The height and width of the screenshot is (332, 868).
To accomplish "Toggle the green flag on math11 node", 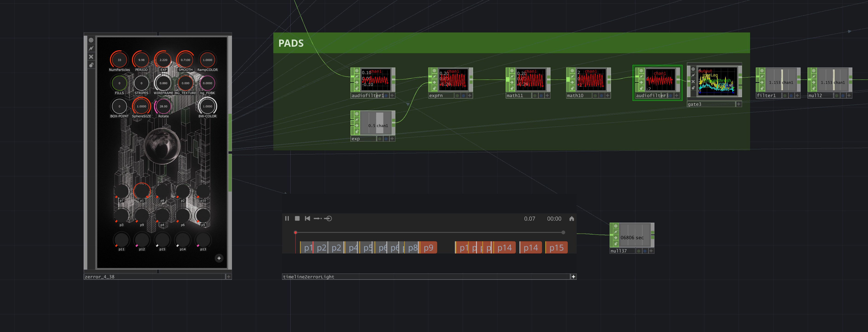I will point(535,96).
